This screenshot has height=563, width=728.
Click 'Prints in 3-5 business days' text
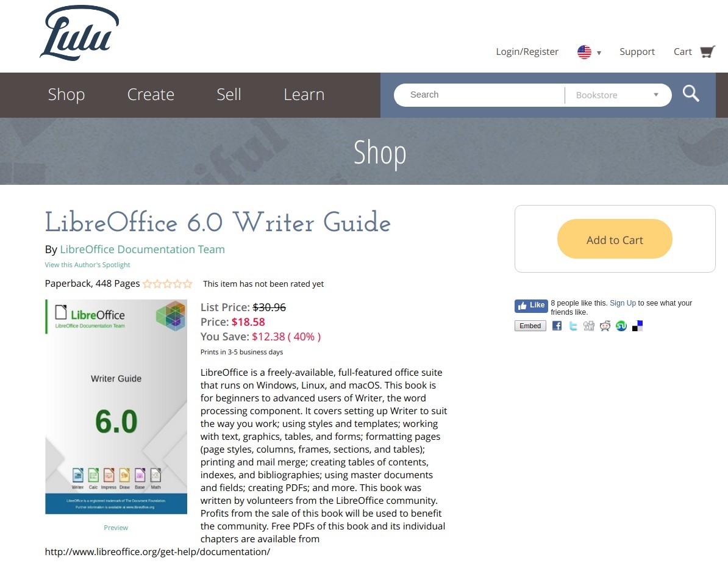[x=241, y=352]
